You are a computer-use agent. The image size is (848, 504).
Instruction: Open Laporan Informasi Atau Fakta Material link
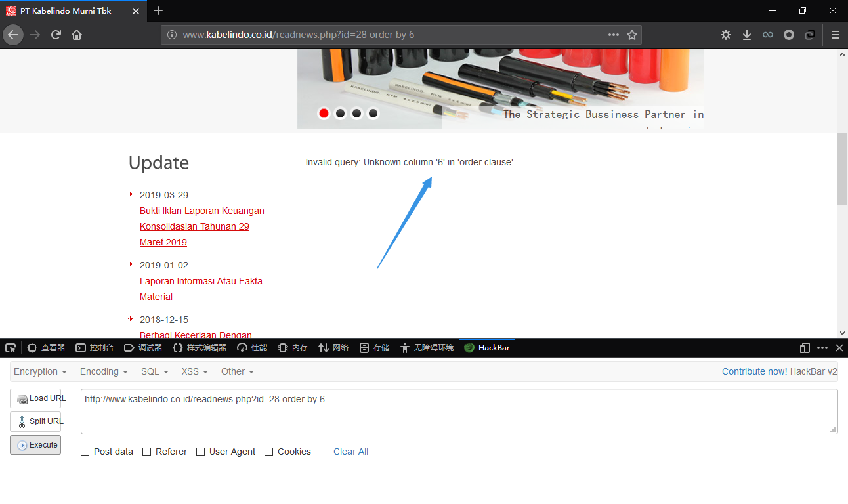click(x=201, y=289)
